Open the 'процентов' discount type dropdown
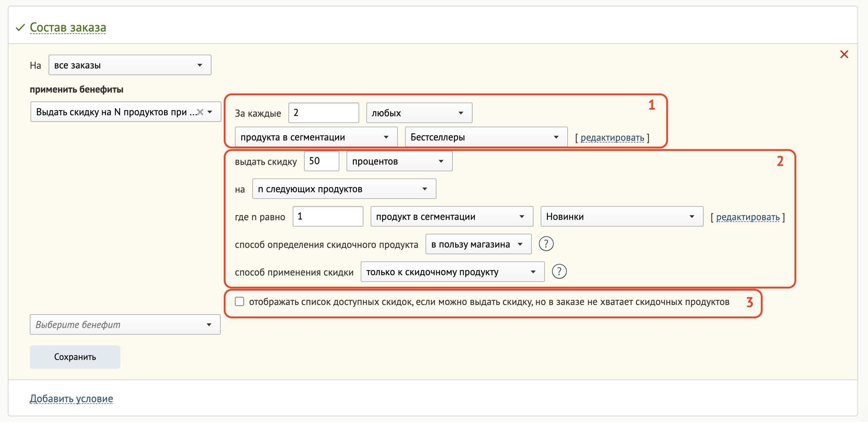The image size is (868, 422). click(399, 161)
